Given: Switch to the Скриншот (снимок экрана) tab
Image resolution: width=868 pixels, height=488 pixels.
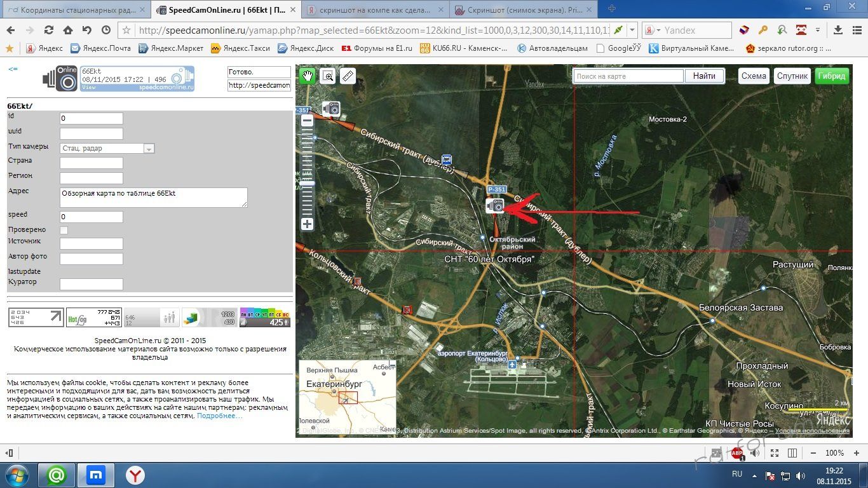Looking at the screenshot, I should [x=524, y=10].
